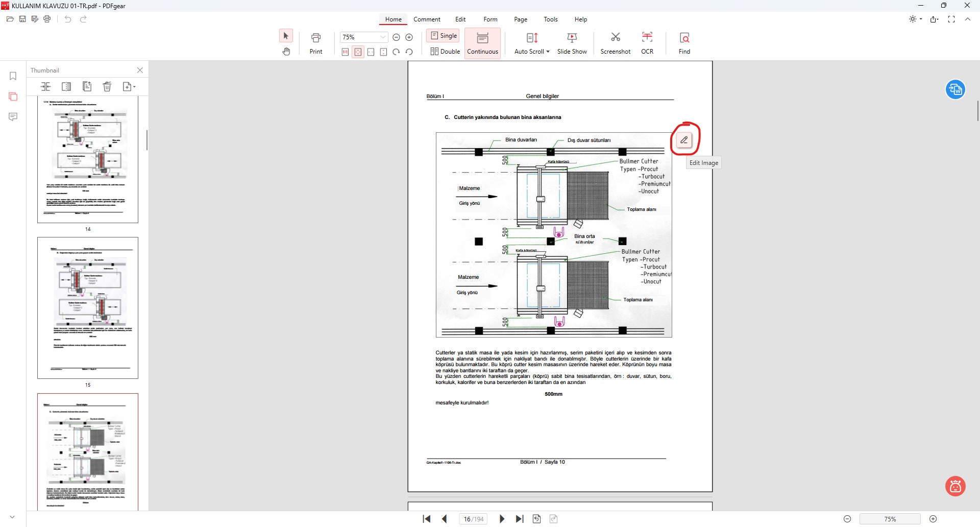The width and height of the screenshot is (980, 527).
Task: Open the Form tab
Action: [x=490, y=19]
